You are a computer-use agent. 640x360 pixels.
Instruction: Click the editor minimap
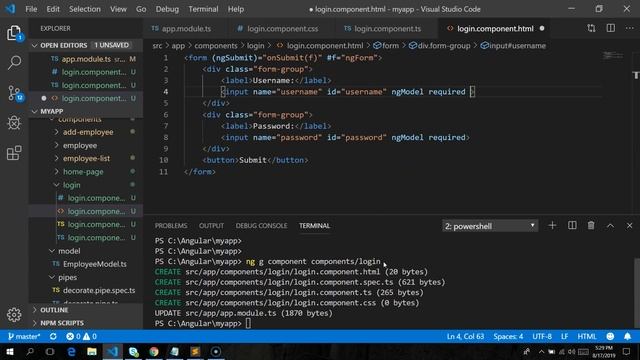click(613, 56)
